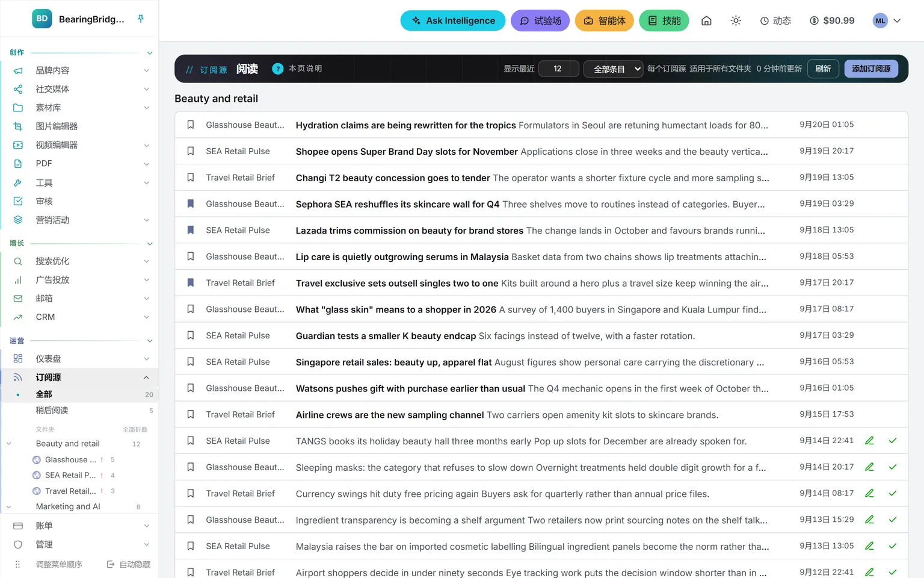
Task: Mark TANGS holiday beauty hall as read
Action: (x=893, y=441)
